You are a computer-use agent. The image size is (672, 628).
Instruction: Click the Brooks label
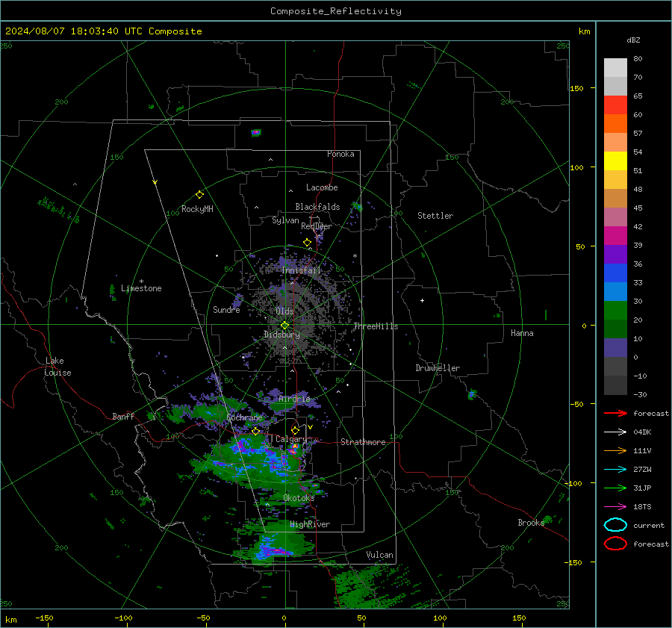point(531,523)
